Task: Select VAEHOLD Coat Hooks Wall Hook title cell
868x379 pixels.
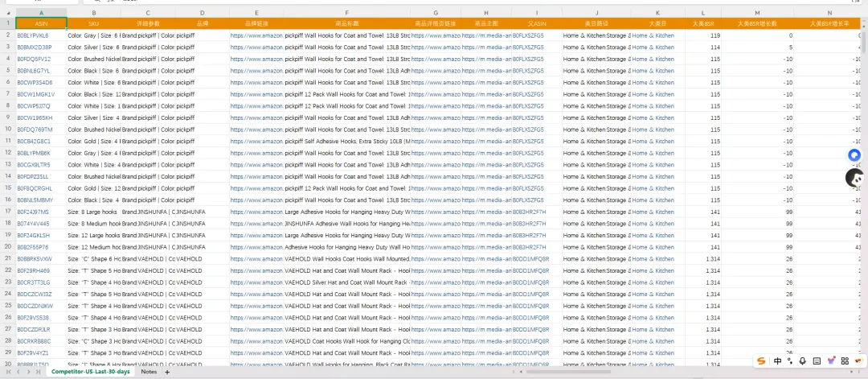Action: pos(346,340)
